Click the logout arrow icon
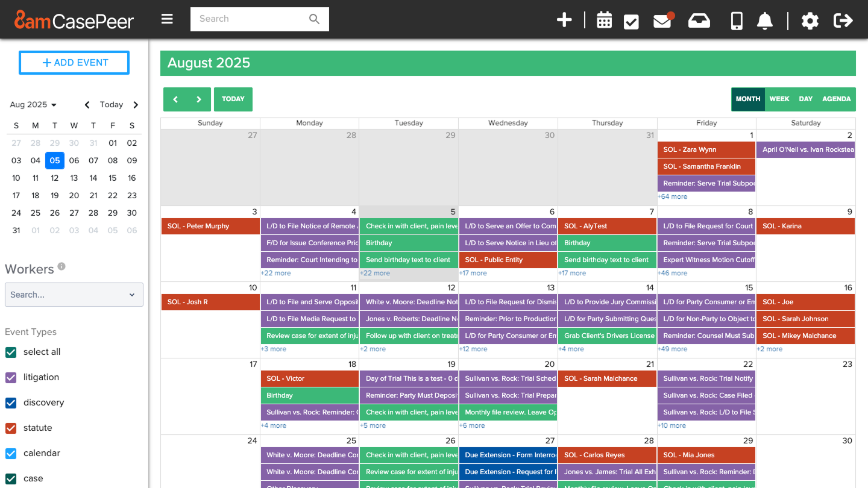The image size is (868, 488). coord(843,20)
